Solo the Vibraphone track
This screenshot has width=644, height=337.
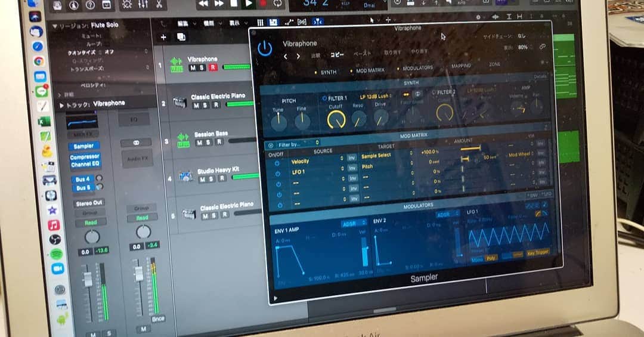(202, 68)
